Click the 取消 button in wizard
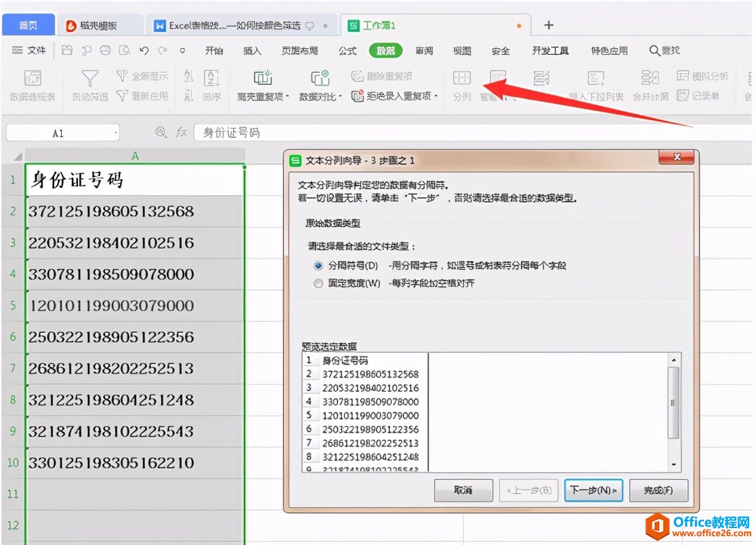The image size is (756, 545). [x=463, y=489]
